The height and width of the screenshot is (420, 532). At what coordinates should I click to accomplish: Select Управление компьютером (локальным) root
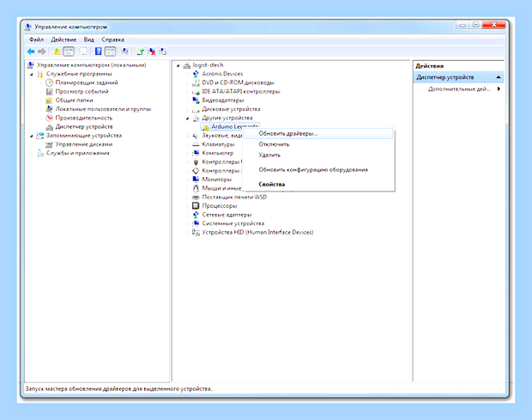(x=91, y=65)
